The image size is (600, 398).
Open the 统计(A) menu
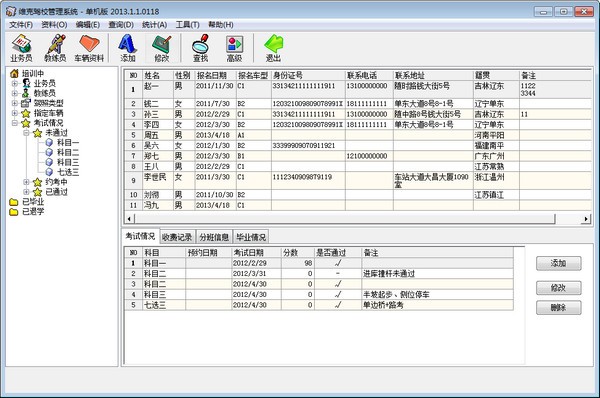click(x=155, y=25)
